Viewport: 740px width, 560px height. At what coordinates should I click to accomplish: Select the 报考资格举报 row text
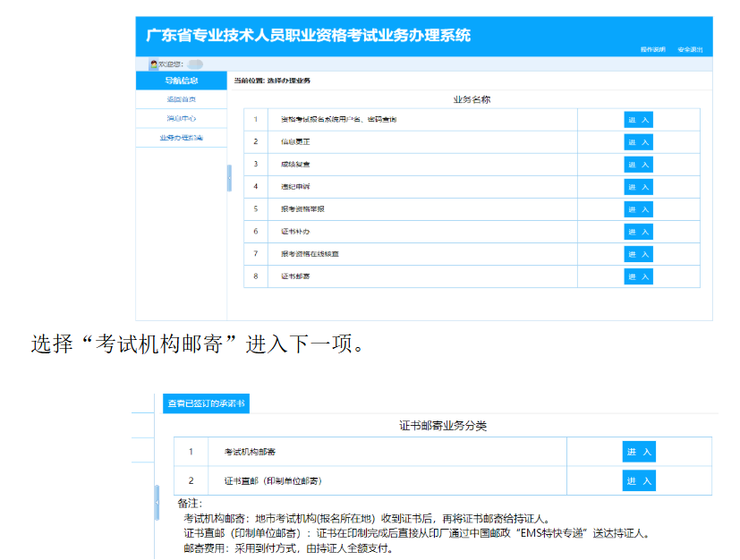[x=302, y=209]
